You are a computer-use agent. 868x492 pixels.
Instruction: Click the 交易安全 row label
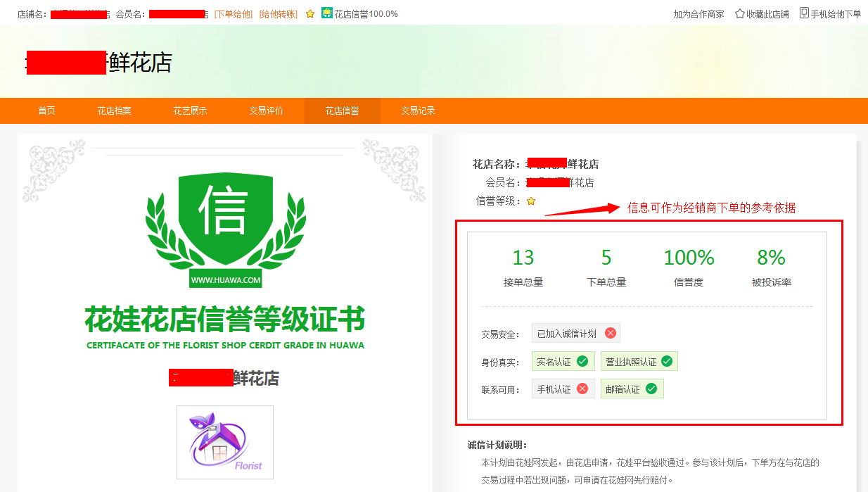click(x=500, y=334)
